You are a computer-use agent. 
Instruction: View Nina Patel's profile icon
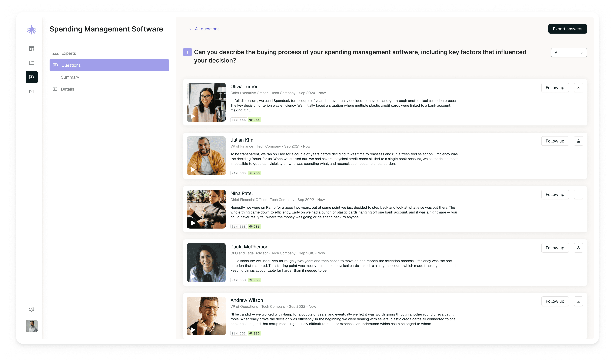pos(578,195)
